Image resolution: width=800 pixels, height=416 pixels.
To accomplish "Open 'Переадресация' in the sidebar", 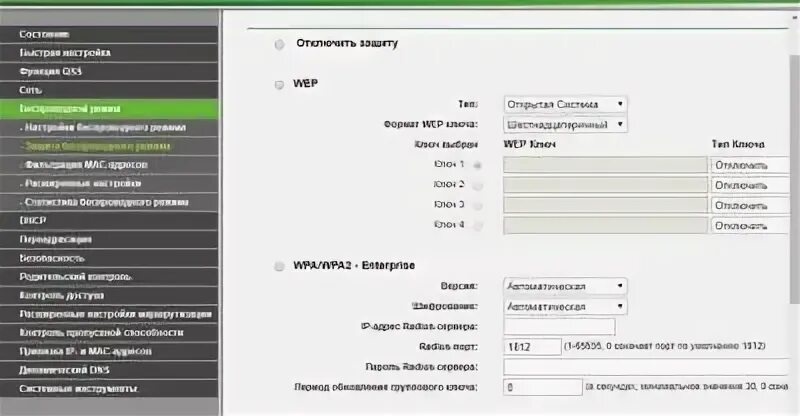I will click(109, 239).
